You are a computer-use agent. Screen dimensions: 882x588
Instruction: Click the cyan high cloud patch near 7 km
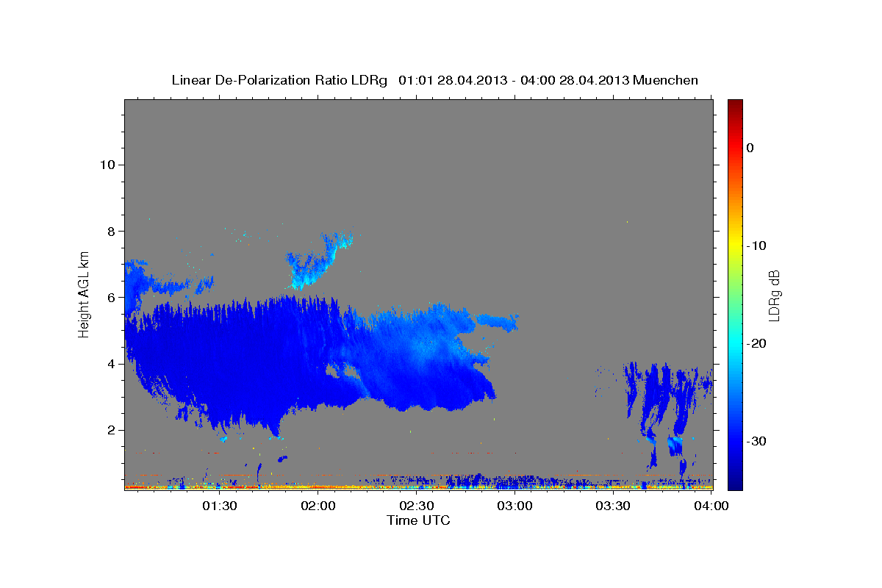point(316,263)
